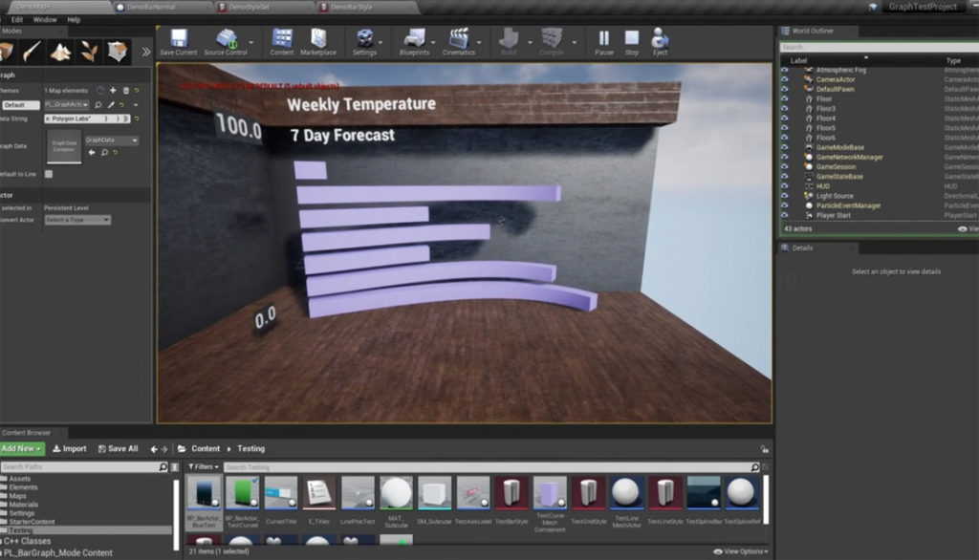Toggle visibility of Atmospheric Fog actor
979x560 pixels.
pyautogui.click(x=785, y=72)
